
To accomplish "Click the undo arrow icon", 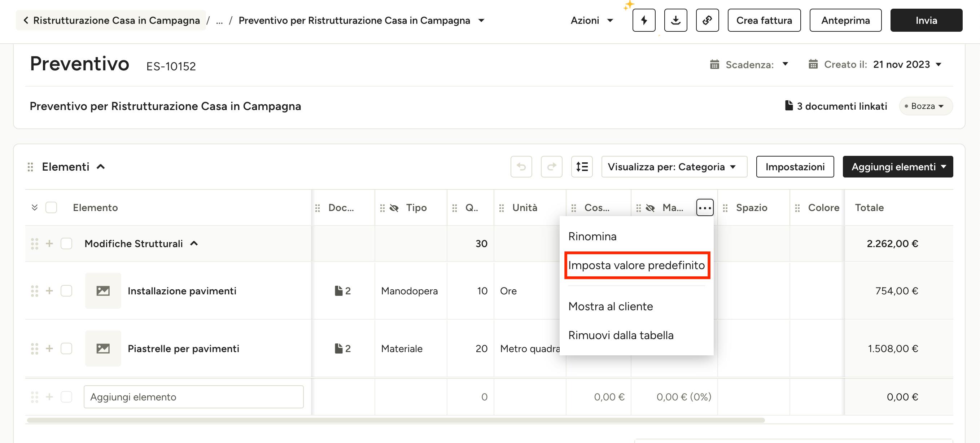I will coord(521,167).
